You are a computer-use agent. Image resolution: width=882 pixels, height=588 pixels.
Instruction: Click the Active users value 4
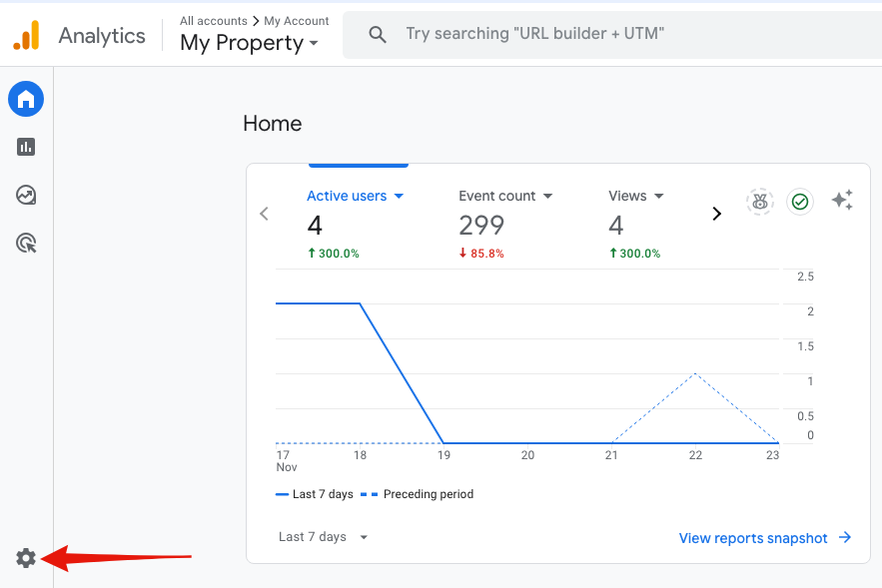point(315,226)
